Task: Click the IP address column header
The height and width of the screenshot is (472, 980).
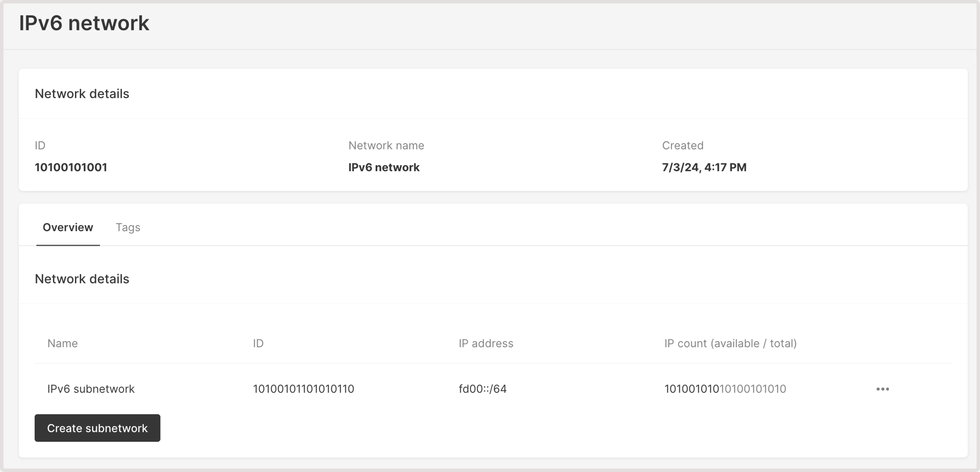Action: (x=486, y=343)
